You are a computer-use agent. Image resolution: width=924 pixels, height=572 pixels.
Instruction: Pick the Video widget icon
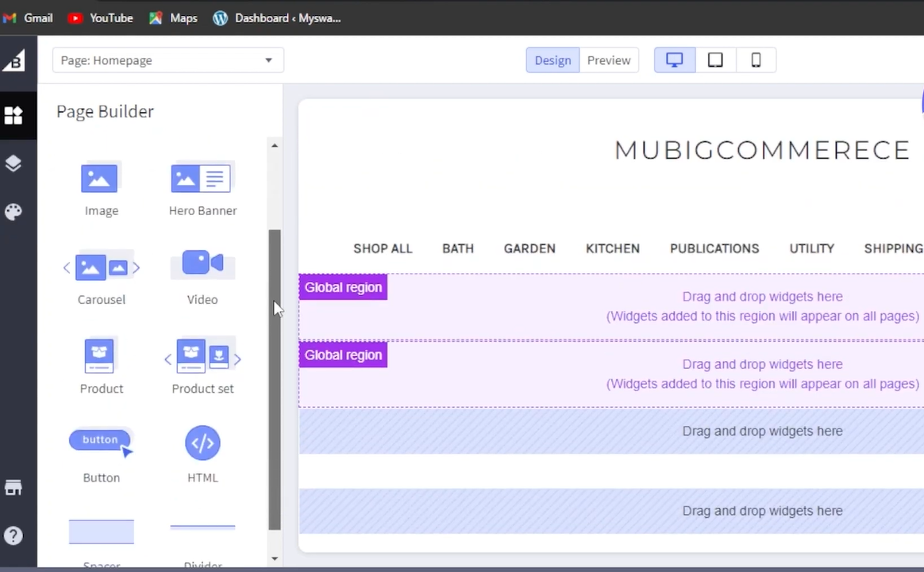point(202,263)
